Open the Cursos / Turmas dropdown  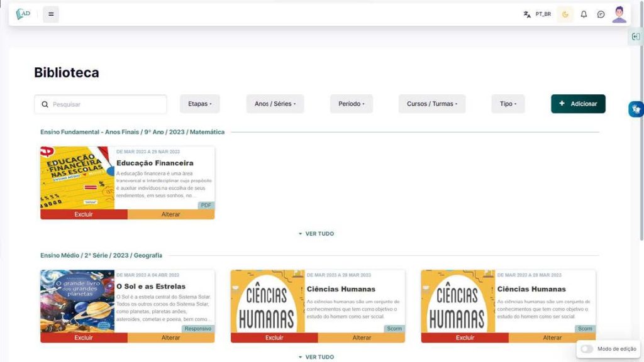tap(432, 104)
